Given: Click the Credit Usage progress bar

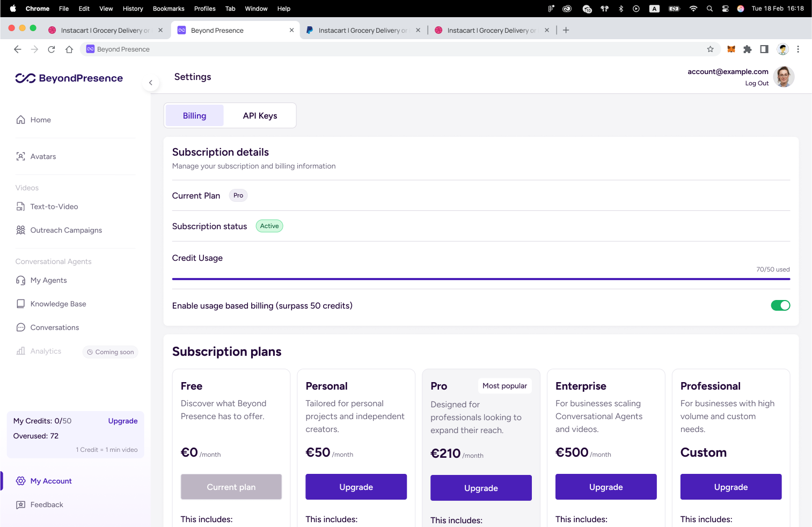Looking at the screenshot, I should pyautogui.click(x=481, y=279).
